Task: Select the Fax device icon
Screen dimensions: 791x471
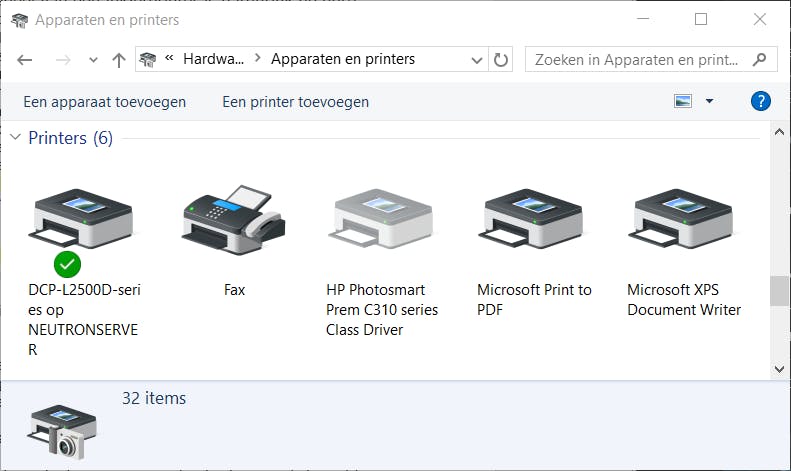Action: pos(234,219)
